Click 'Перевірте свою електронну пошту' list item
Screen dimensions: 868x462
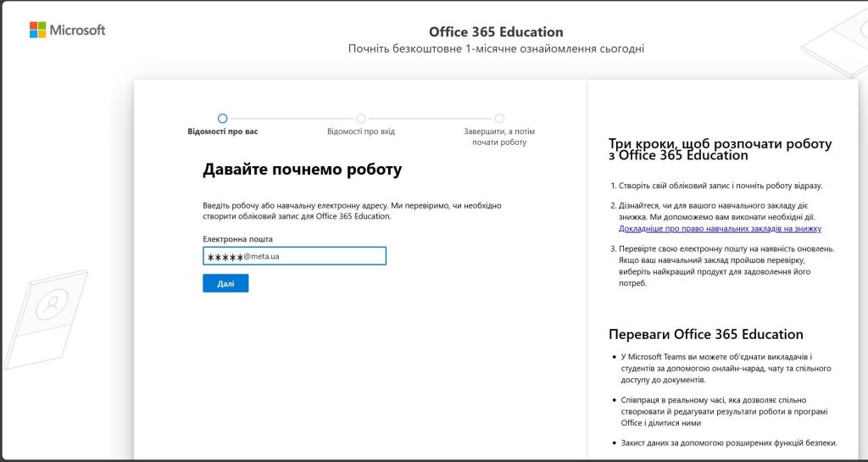pyautogui.click(x=726, y=265)
